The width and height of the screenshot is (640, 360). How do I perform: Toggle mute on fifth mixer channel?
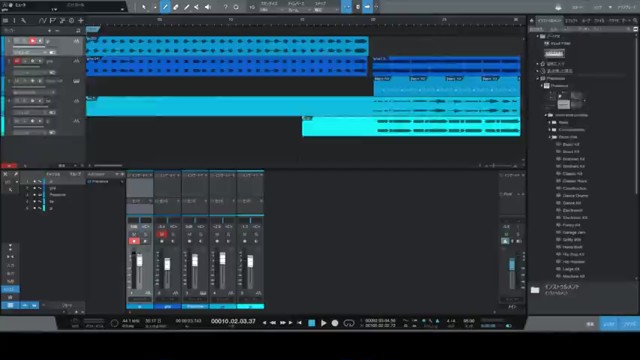click(x=244, y=234)
